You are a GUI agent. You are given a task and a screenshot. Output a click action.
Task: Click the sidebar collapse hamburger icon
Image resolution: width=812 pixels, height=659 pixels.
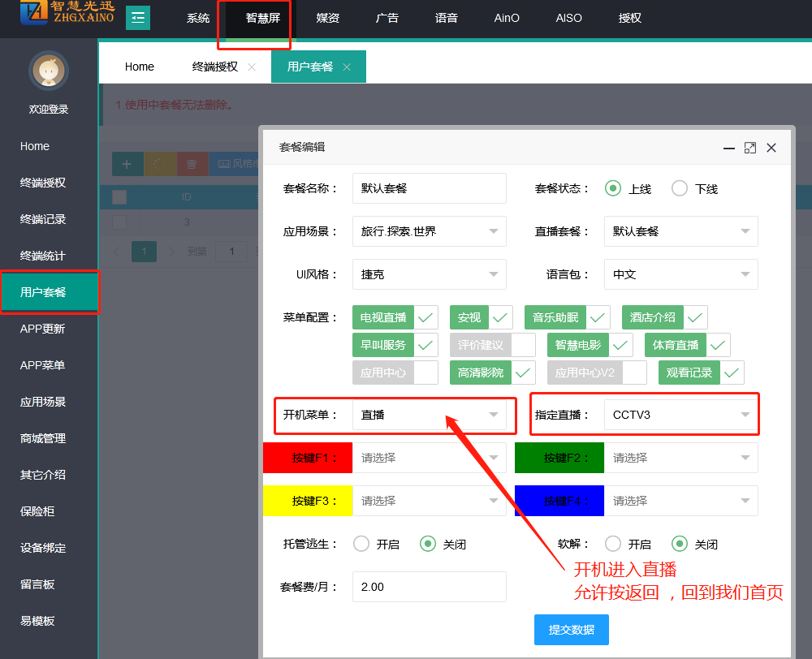click(x=137, y=18)
